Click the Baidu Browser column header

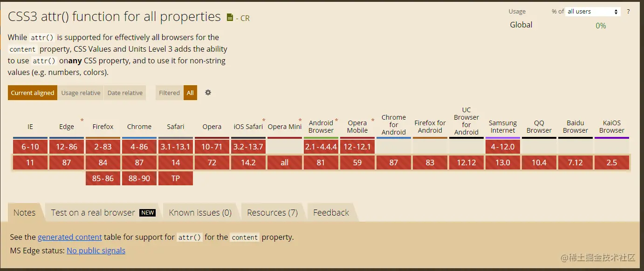[575, 127]
